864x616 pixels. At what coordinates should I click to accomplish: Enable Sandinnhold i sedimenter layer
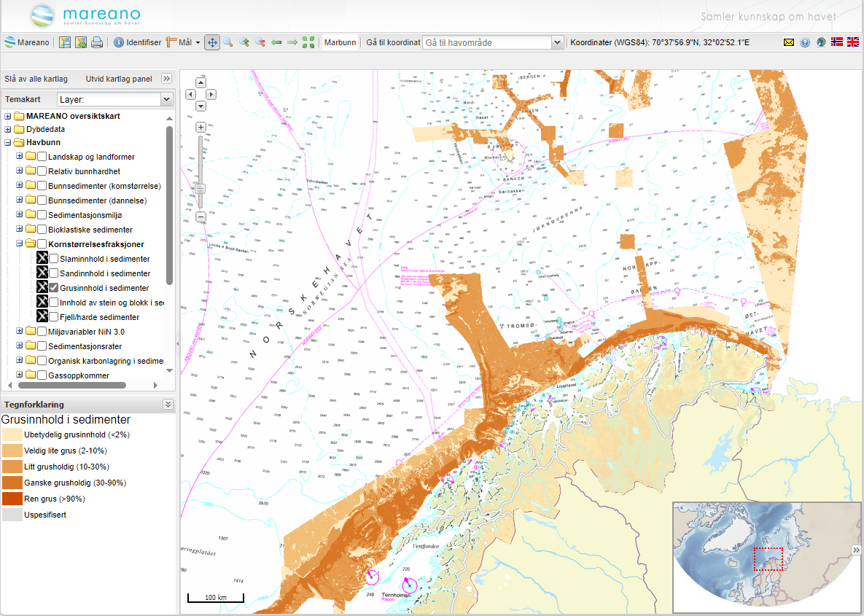tap(54, 273)
